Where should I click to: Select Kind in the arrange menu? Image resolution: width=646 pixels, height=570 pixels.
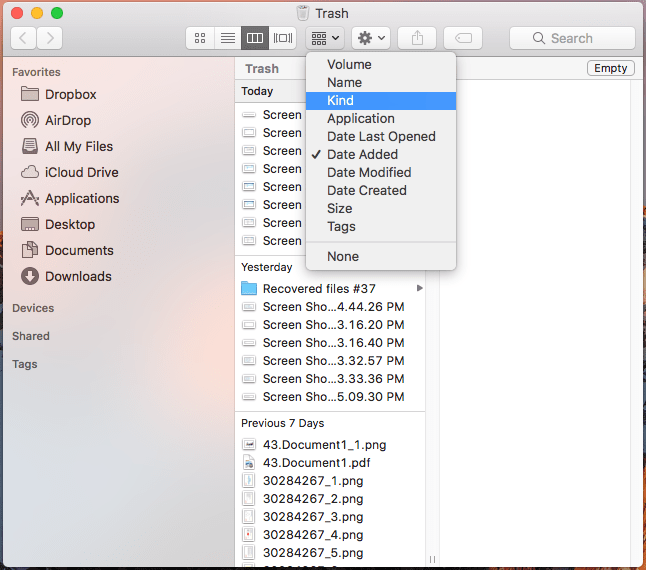pyautogui.click(x=381, y=100)
